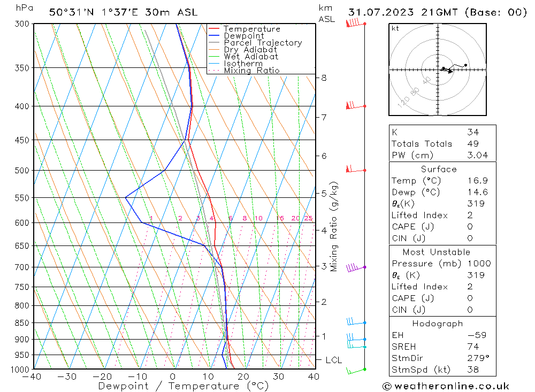Click the surface Dewp value 14.6
The width and height of the screenshot is (535, 392).
tap(478, 192)
